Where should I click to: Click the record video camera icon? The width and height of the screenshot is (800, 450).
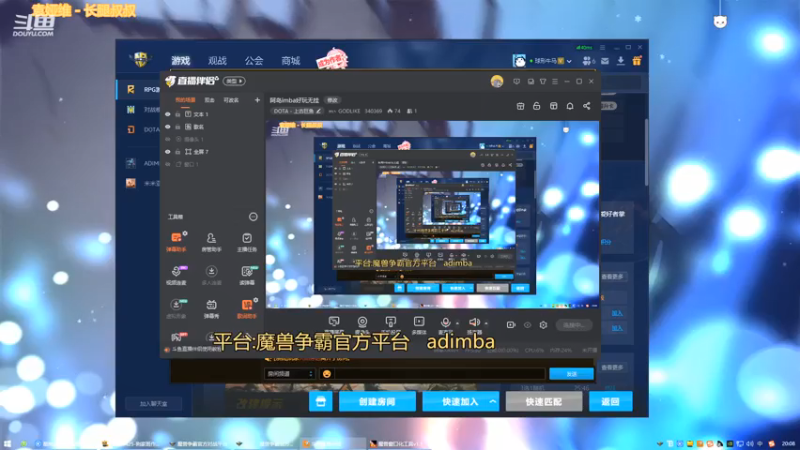click(x=511, y=325)
